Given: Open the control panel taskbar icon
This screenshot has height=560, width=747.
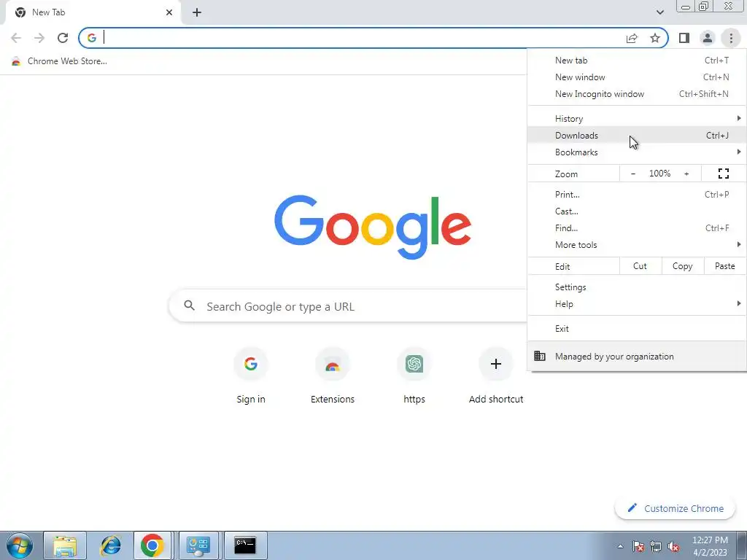Looking at the screenshot, I should coord(198,545).
